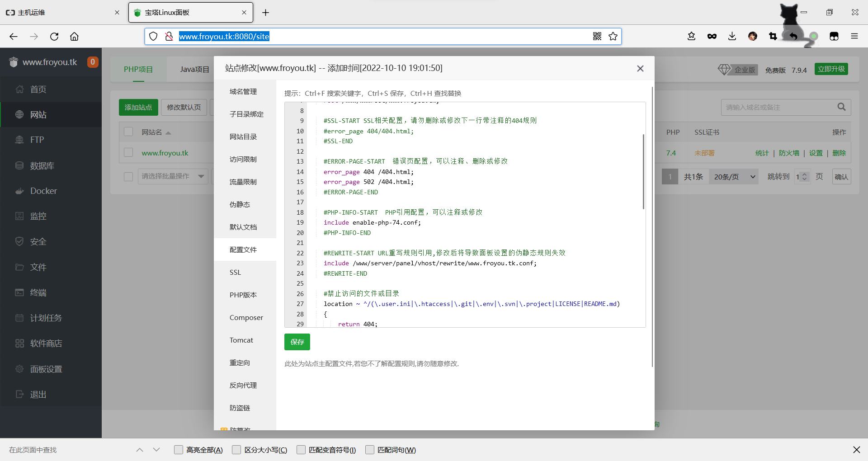The height and width of the screenshot is (461, 868).
Task: Go to browser home page icon
Action: [74, 37]
